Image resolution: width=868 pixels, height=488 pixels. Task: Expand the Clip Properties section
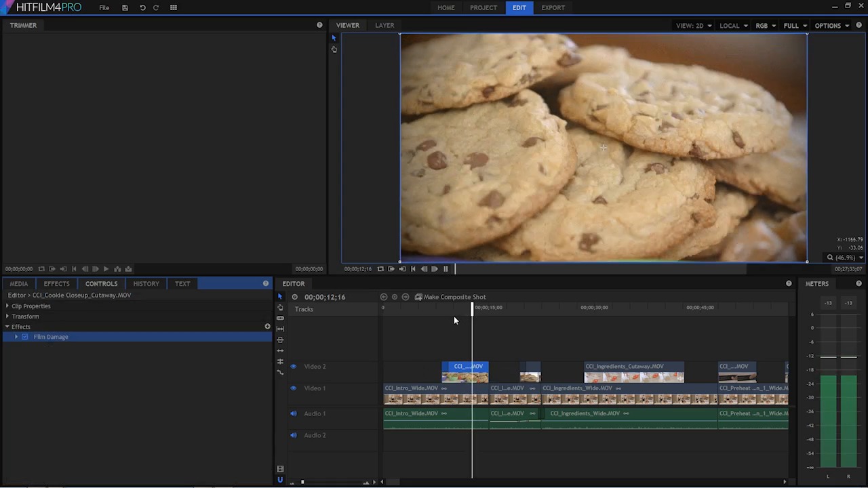pos(7,306)
